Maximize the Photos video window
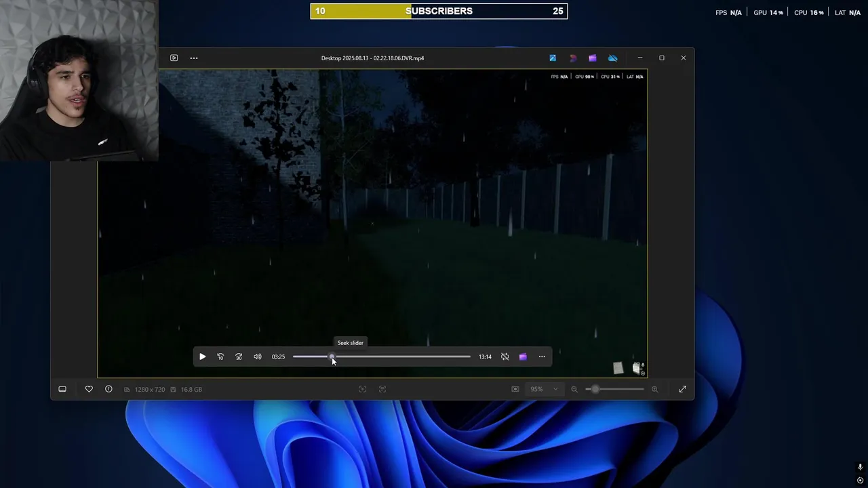Screen dimensions: 868x488 [x=662, y=58]
